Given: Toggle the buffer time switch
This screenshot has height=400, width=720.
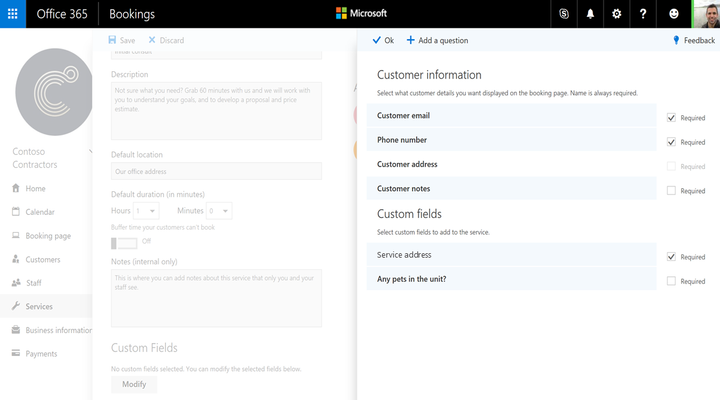Looking at the screenshot, I should 124,243.
